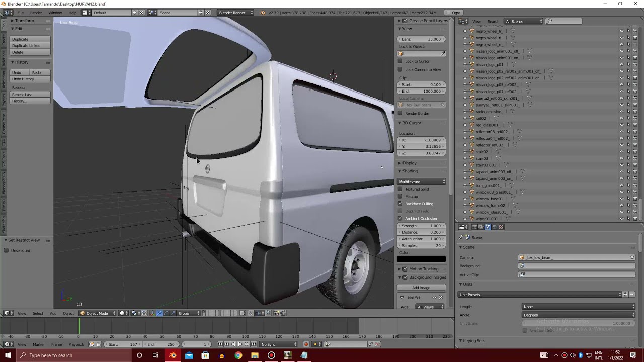Screen dimensions: 644x362
Task: Open the Scene properties tab icon
Action: point(488,227)
